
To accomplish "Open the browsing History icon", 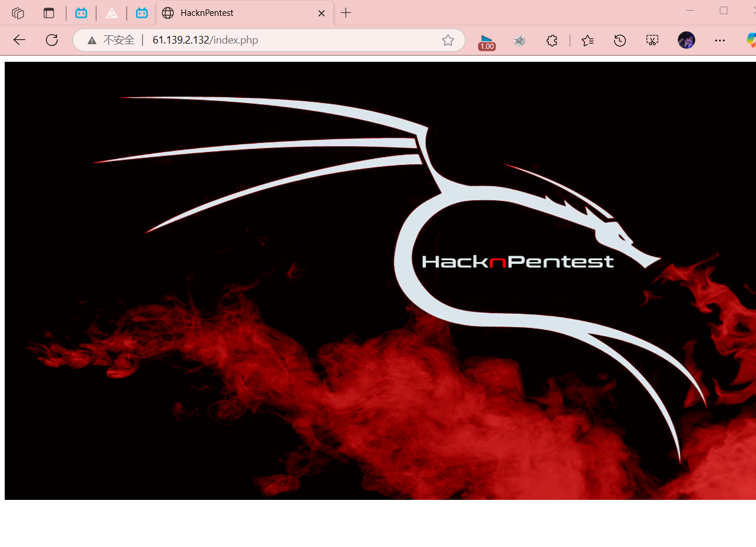I will [x=620, y=40].
